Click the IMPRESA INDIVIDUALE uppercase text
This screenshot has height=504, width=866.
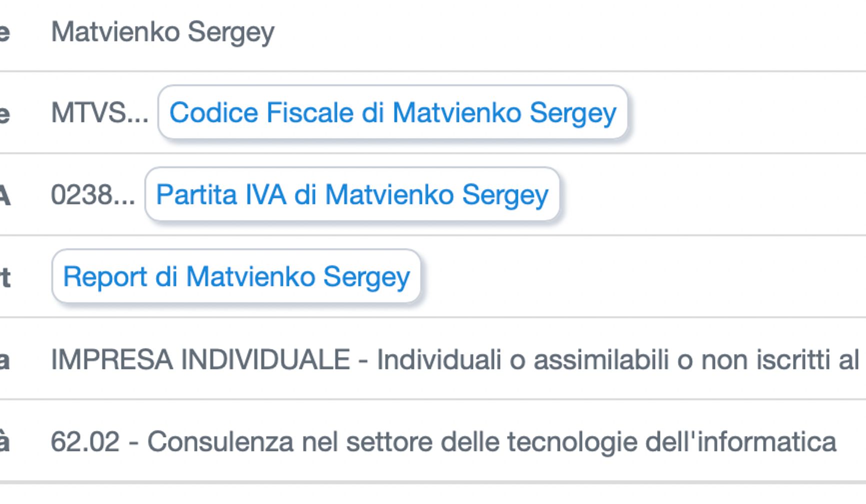200,359
